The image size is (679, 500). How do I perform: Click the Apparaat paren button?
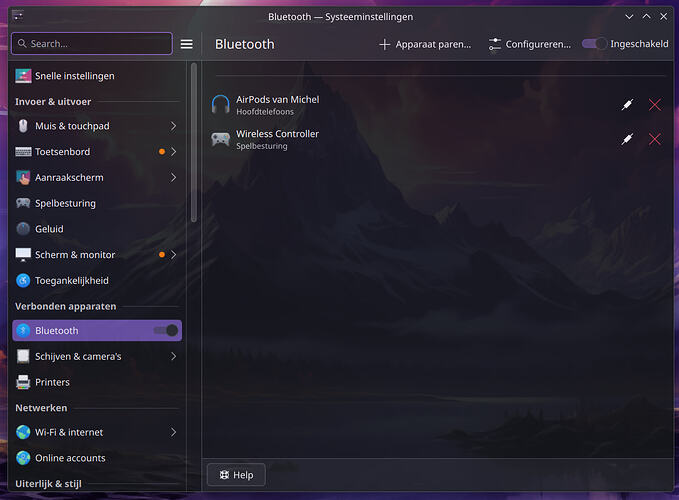425,44
